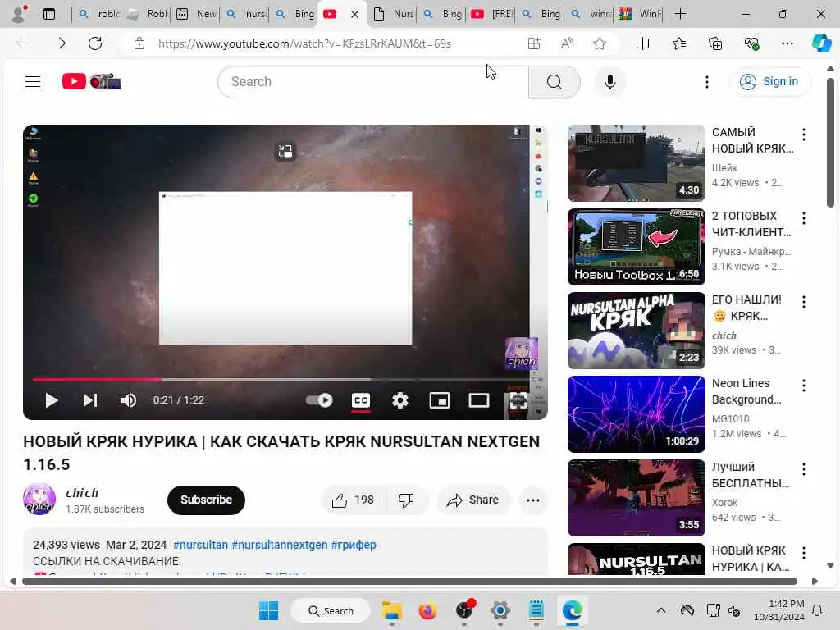Click the YouTube search magnifier button
The image size is (840, 630).
click(554, 82)
